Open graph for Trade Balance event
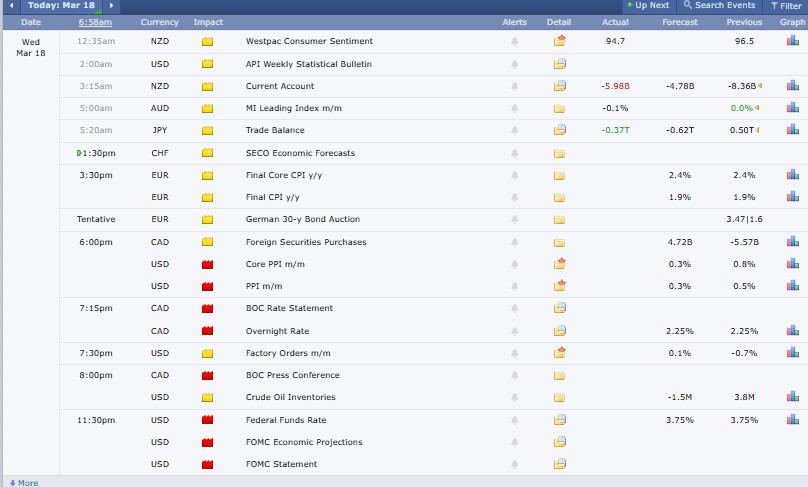Screen dimensions: 808x487 (792, 130)
